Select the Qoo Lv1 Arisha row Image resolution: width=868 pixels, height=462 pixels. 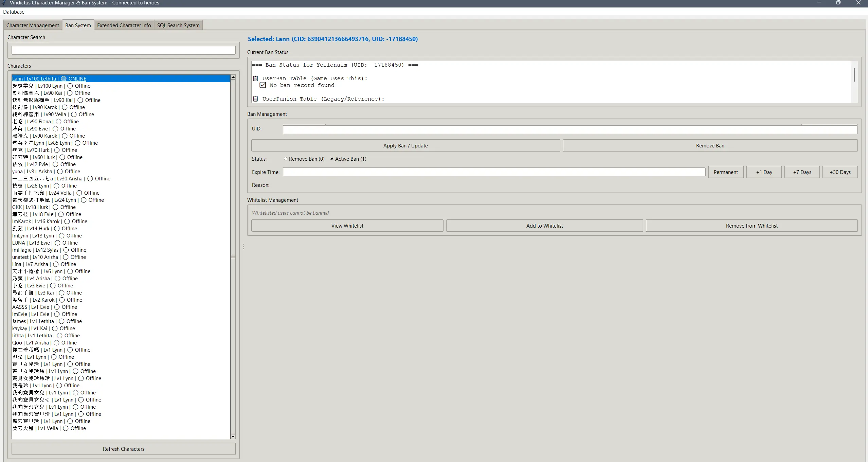coord(121,342)
